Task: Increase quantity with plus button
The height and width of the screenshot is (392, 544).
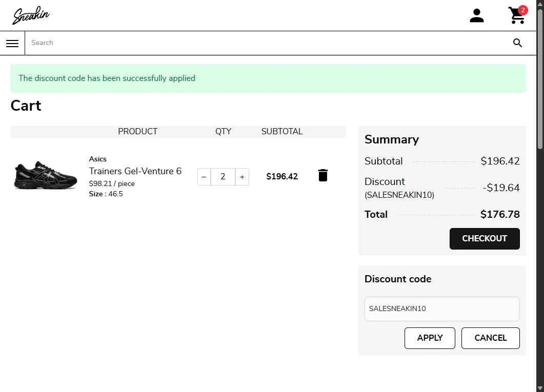Action: tap(242, 177)
